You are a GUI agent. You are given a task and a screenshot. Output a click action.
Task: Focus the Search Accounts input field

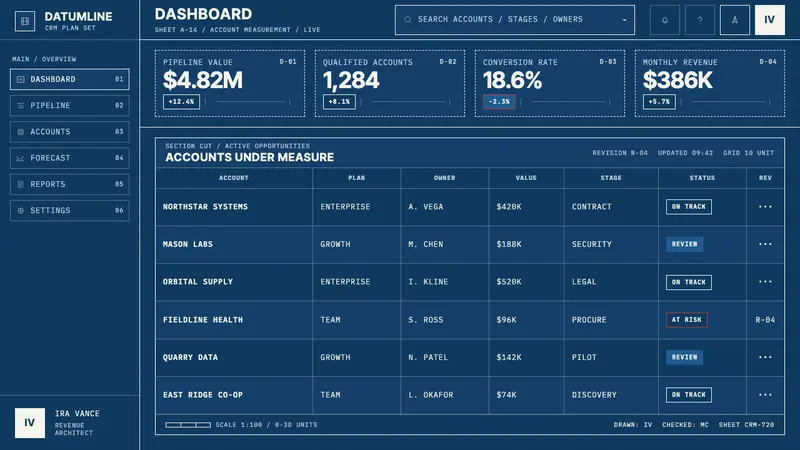pyautogui.click(x=515, y=20)
